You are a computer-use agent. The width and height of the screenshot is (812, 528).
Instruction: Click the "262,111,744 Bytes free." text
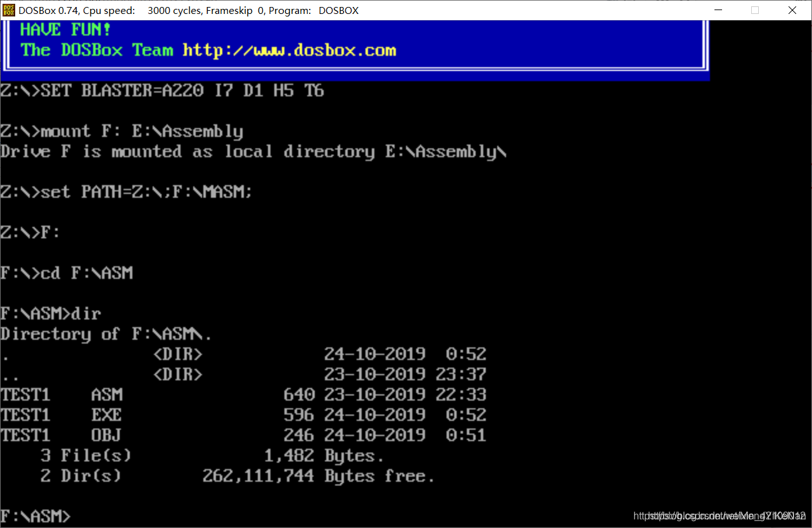319,476
